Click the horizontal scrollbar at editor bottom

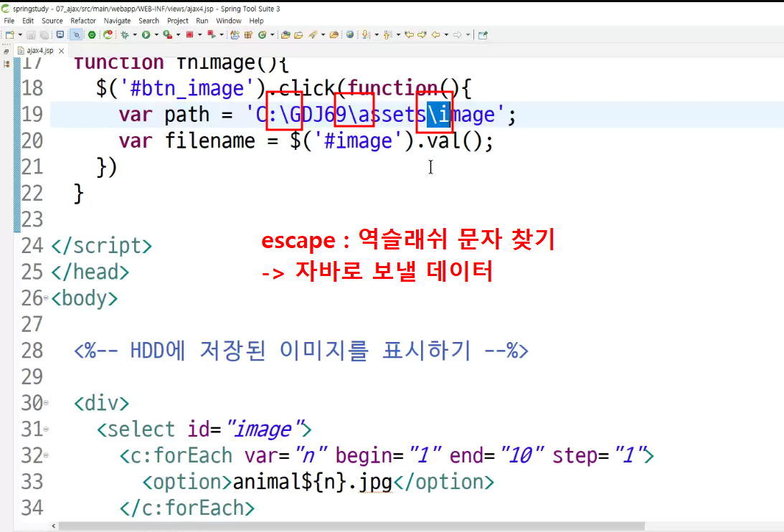(351, 526)
